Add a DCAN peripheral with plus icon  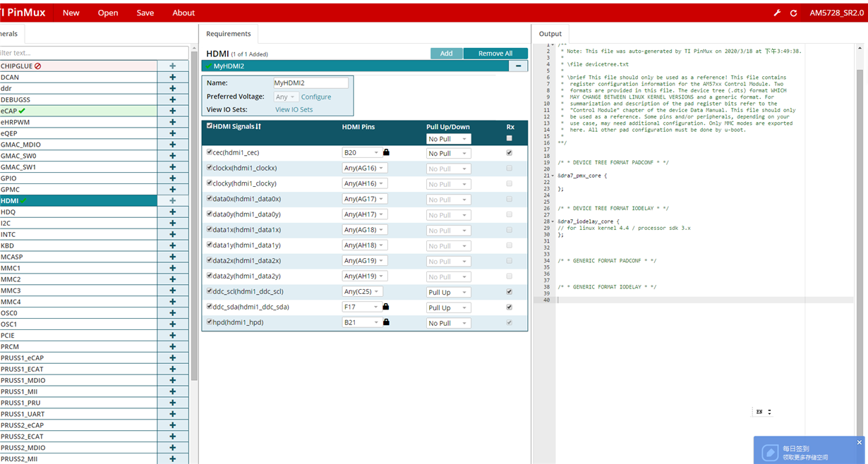(173, 78)
